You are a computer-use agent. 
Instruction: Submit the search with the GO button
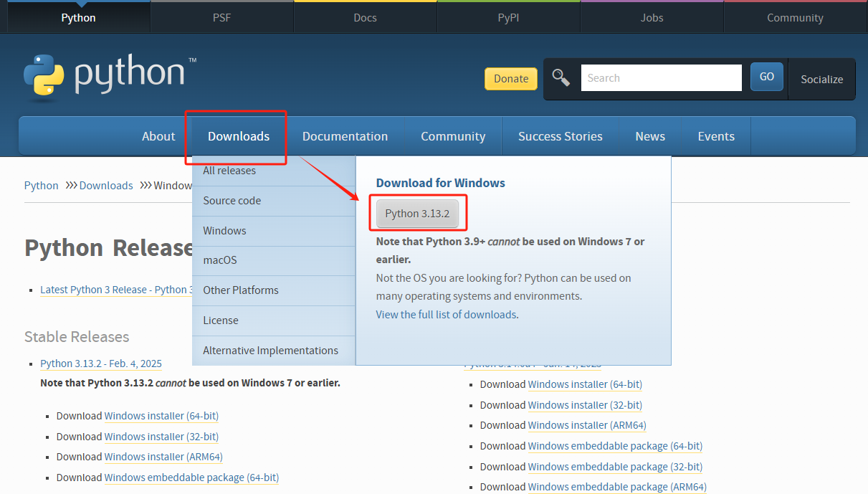click(767, 77)
